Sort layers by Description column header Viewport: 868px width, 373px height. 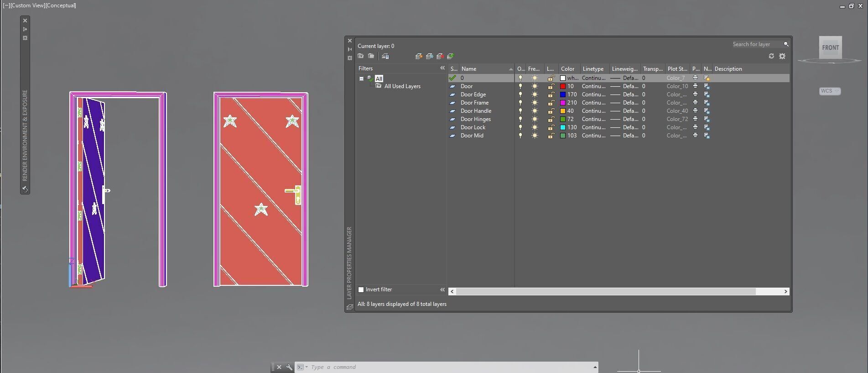751,69
